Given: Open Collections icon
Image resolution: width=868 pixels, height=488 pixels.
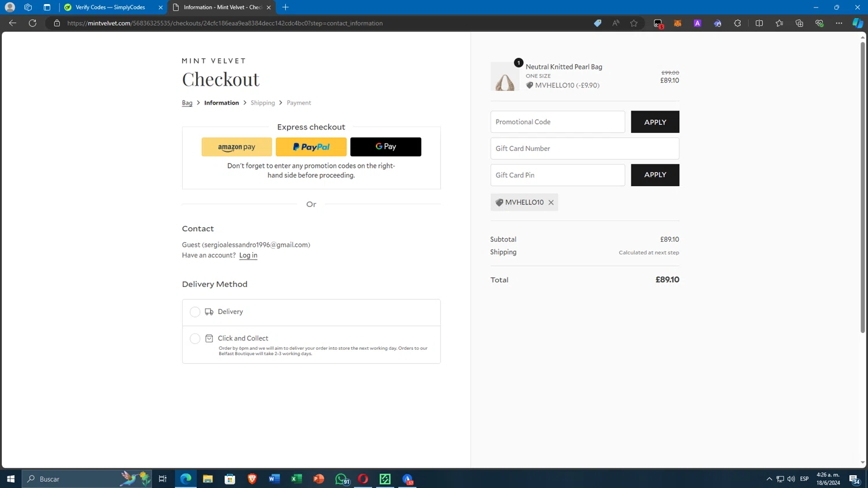Looking at the screenshot, I should click(799, 23).
